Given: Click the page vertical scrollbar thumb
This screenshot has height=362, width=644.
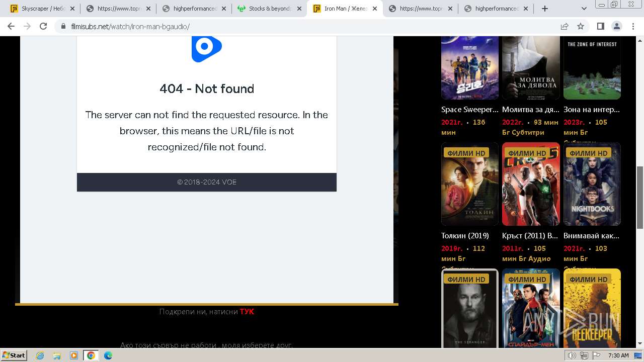Looking at the screenshot, I should click(640, 197).
